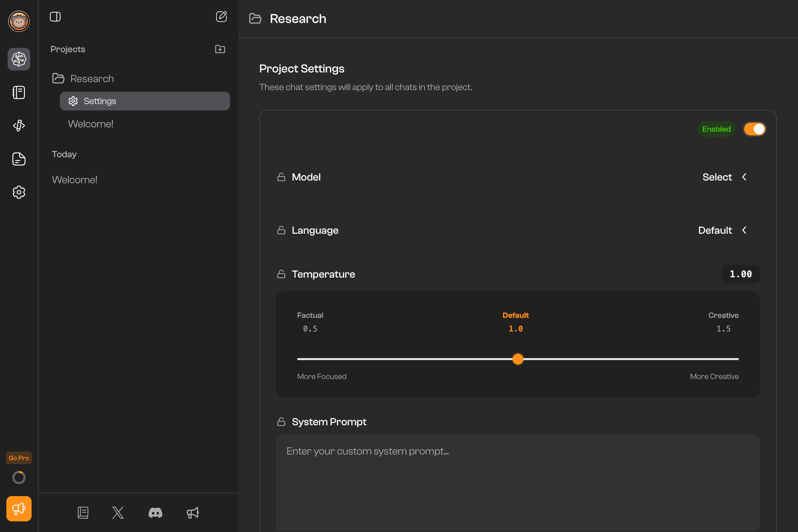The width and height of the screenshot is (798, 532).
Task: Expand the Research project in sidebar
Action: coord(83,78)
